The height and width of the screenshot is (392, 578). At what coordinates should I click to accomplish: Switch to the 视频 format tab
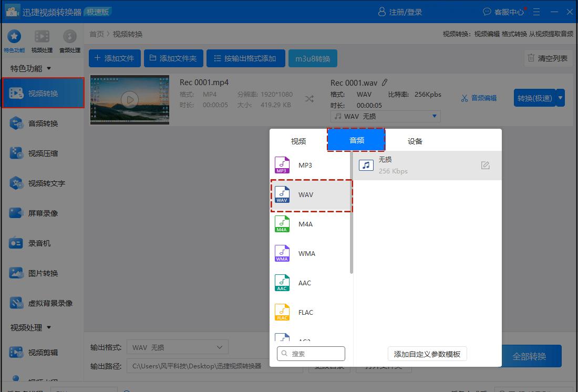tap(298, 141)
